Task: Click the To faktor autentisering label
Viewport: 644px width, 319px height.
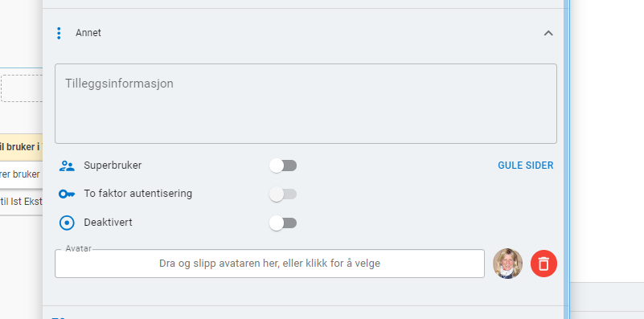Action: click(138, 194)
